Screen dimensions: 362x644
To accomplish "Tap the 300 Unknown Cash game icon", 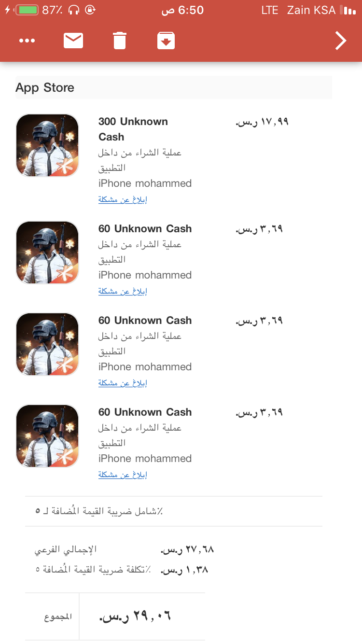I will (x=47, y=145).
